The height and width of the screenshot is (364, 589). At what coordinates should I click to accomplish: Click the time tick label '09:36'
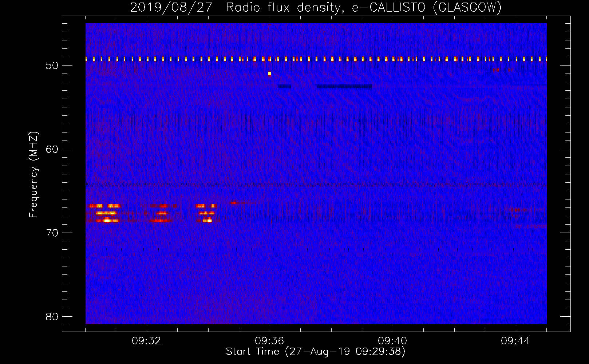coord(269,341)
